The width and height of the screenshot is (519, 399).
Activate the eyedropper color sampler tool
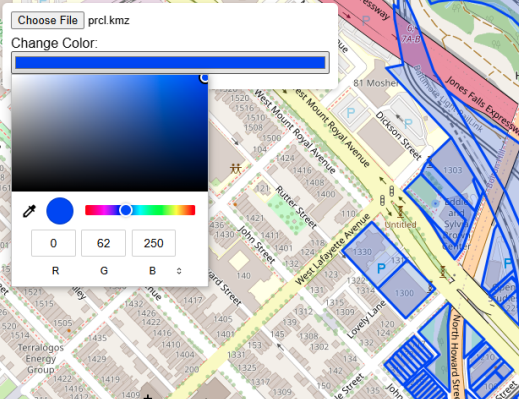[x=29, y=211]
